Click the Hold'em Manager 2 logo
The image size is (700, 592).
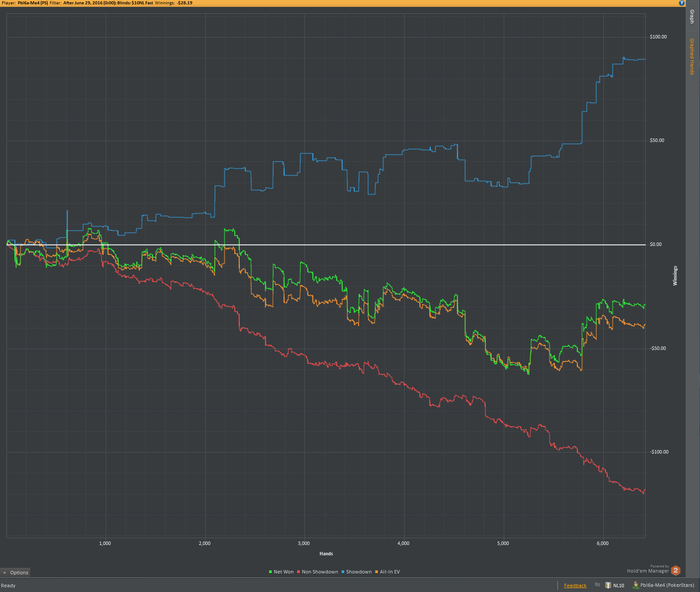pos(675,570)
